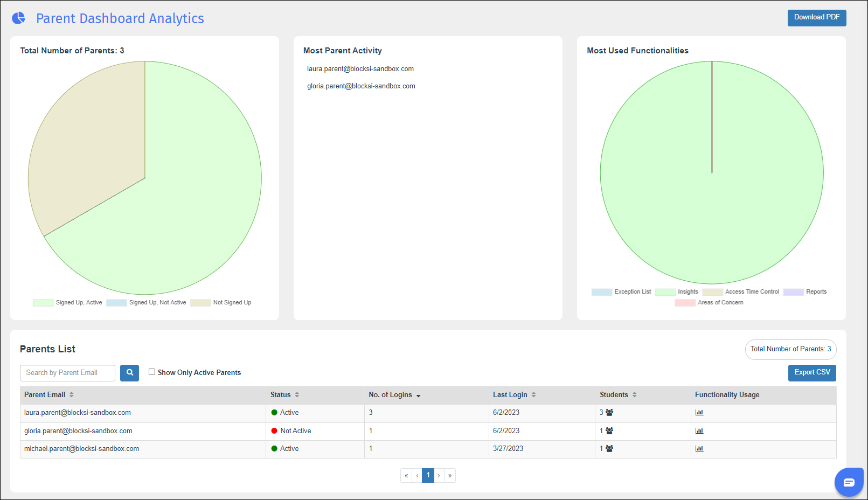Enable Show Only Active Parents checkbox

[x=152, y=372]
